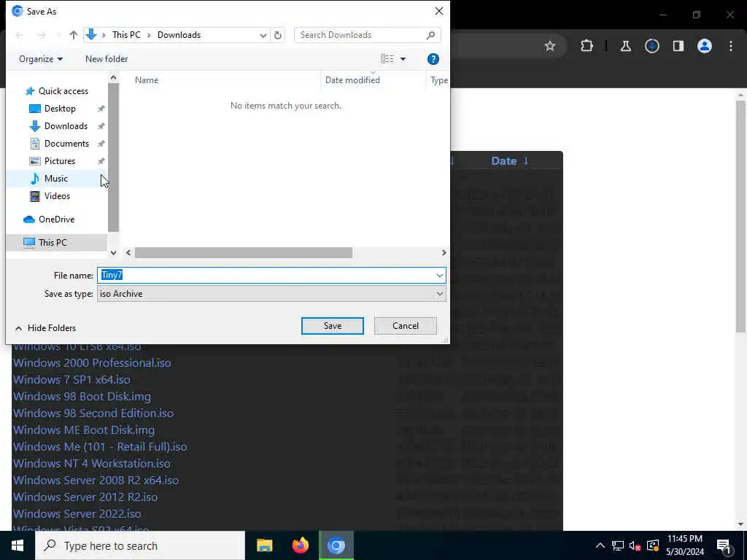
Task: Open the notification center icon
Action: pos(724,545)
